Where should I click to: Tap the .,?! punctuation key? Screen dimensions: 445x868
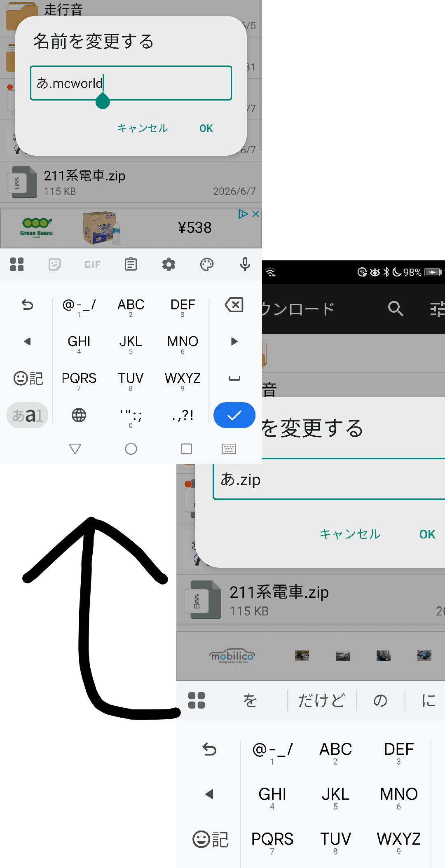[x=183, y=415]
